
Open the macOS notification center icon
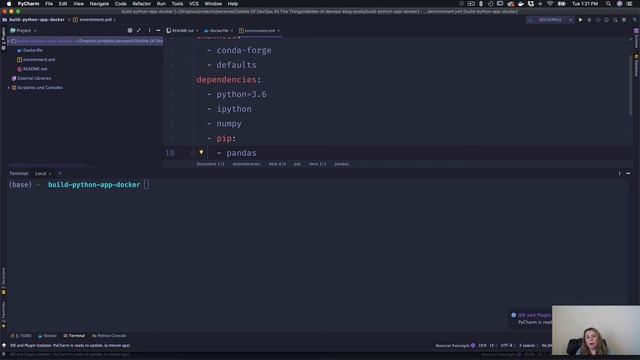[629, 4]
